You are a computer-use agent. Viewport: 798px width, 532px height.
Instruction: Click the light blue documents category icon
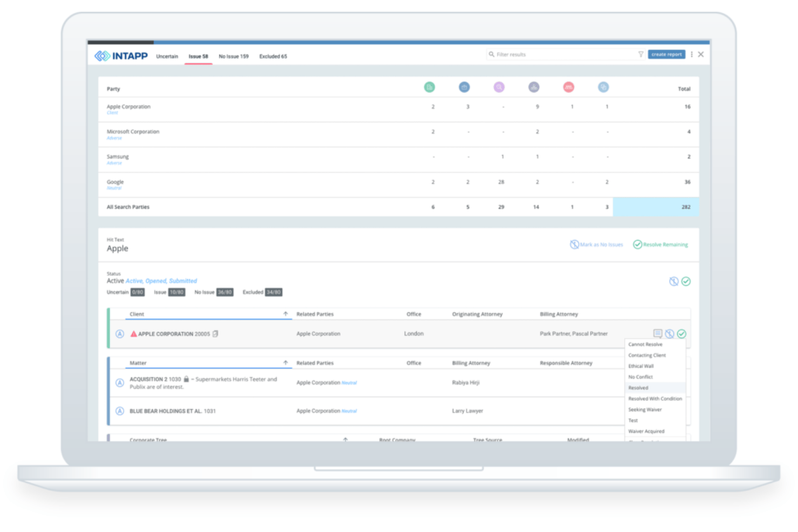coord(603,87)
